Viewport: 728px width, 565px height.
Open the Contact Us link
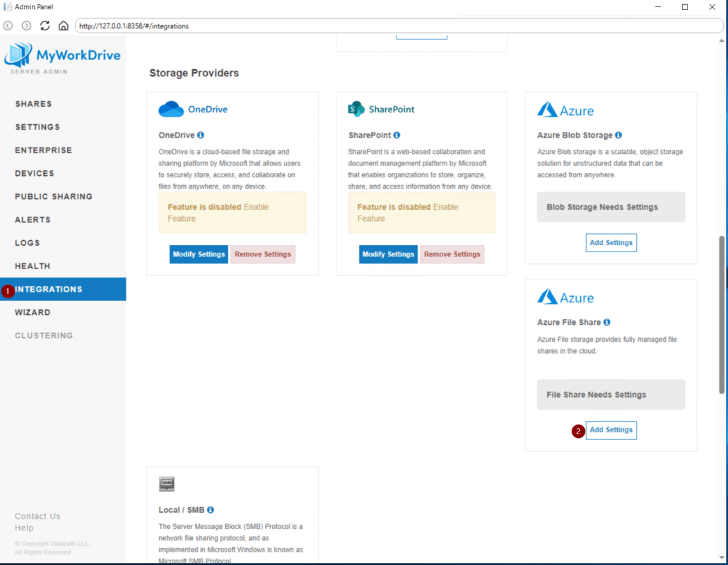[37, 516]
